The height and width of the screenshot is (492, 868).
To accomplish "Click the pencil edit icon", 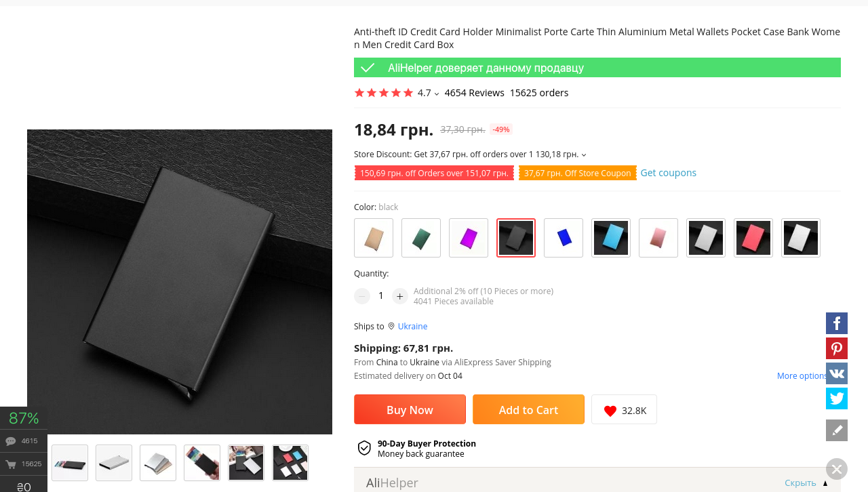I will point(836,430).
